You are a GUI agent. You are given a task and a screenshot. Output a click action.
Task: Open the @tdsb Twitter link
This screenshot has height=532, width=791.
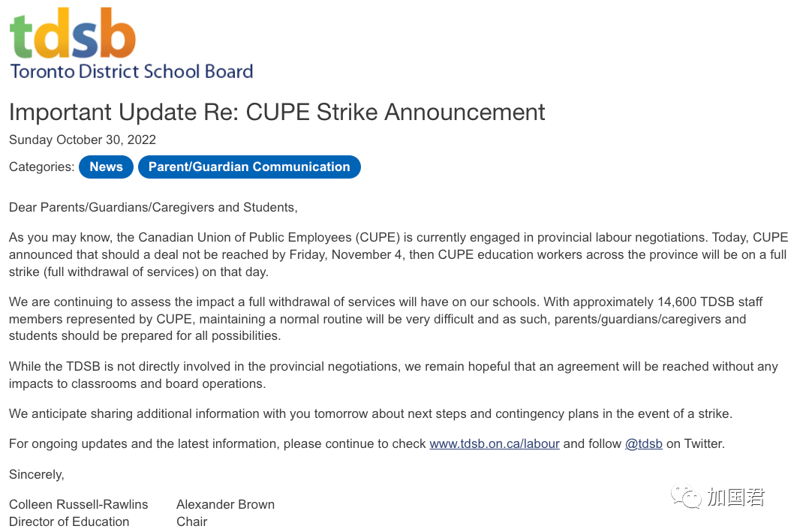pyautogui.click(x=643, y=443)
